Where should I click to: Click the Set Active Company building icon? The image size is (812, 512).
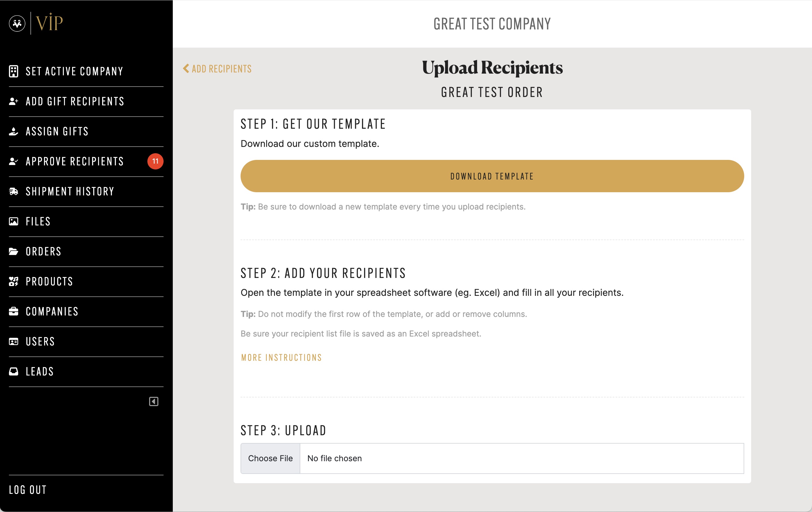[14, 71]
